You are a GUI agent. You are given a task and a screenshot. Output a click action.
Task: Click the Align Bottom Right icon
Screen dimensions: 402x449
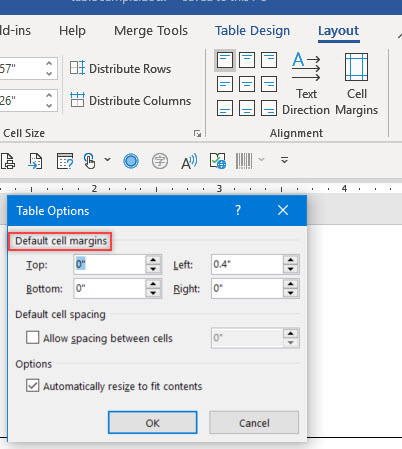tap(269, 108)
